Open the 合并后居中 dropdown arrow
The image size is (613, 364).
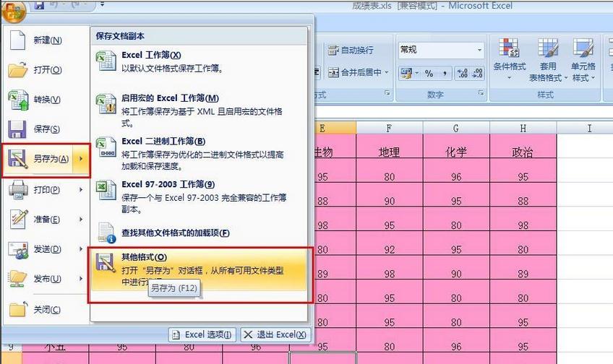(x=387, y=72)
